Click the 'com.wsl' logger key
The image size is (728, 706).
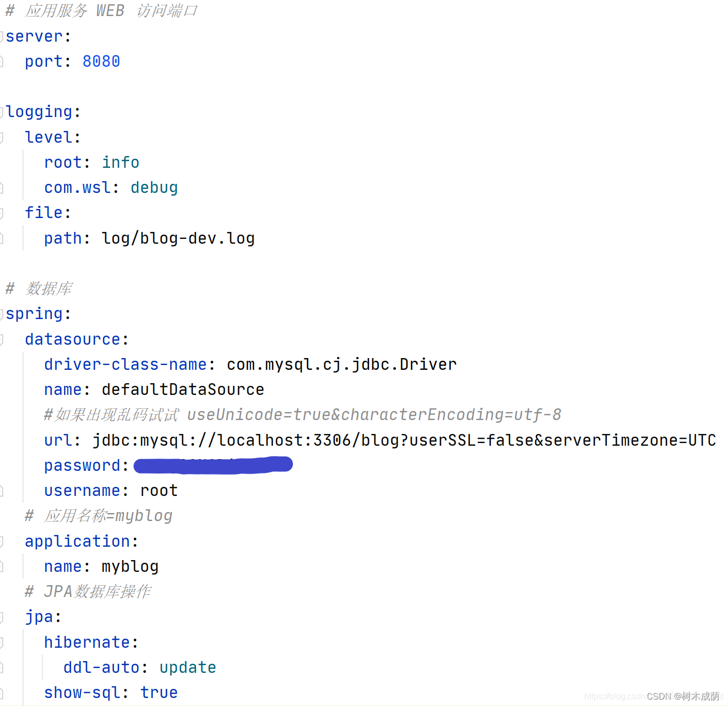(x=77, y=188)
